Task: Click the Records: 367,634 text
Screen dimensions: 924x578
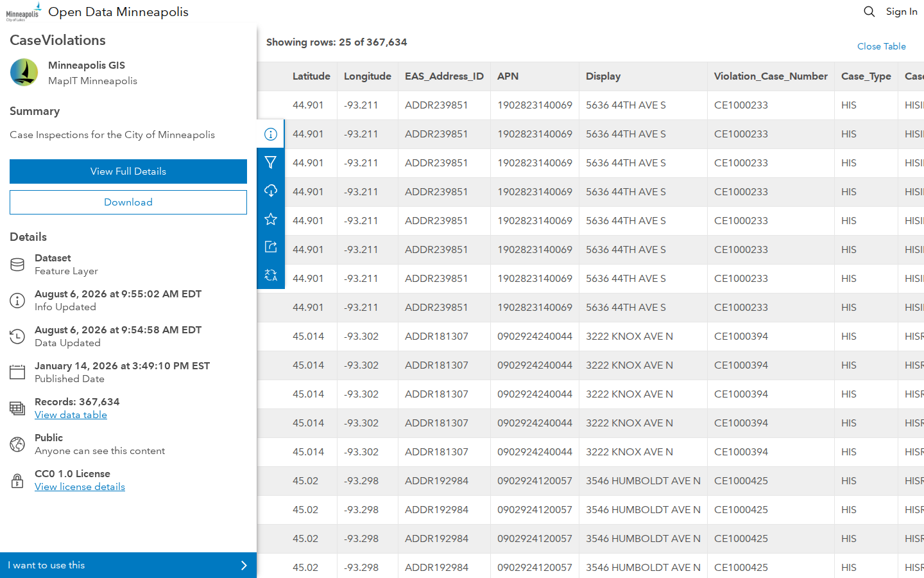Action: coord(77,402)
